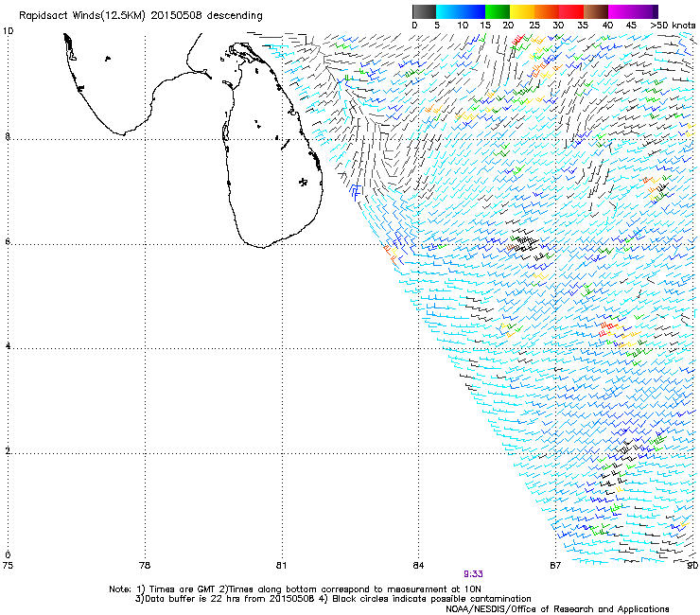Click the note 'Times are GMT' line
700x615 pixels.
click(x=295, y=589)
